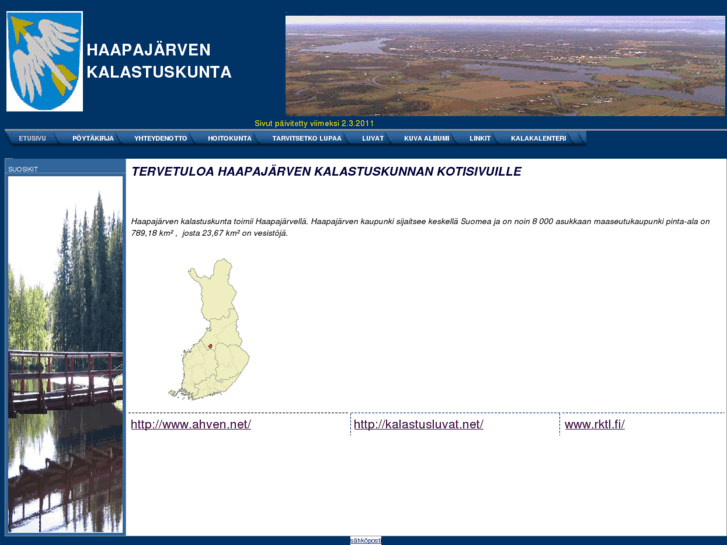This screenshot has width=727, height=545.
Task: Open the KALAKALENTERI page
Action: click(x=538, y=138)
